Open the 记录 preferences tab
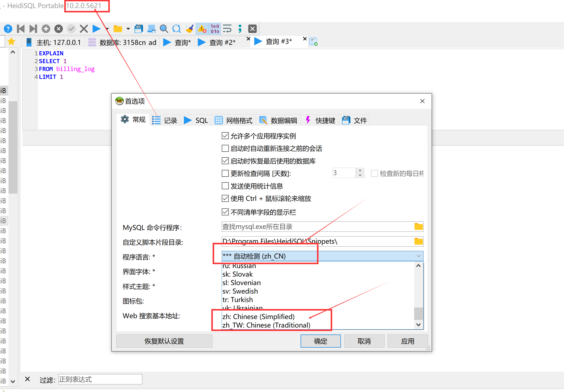 tap(165, 120)
